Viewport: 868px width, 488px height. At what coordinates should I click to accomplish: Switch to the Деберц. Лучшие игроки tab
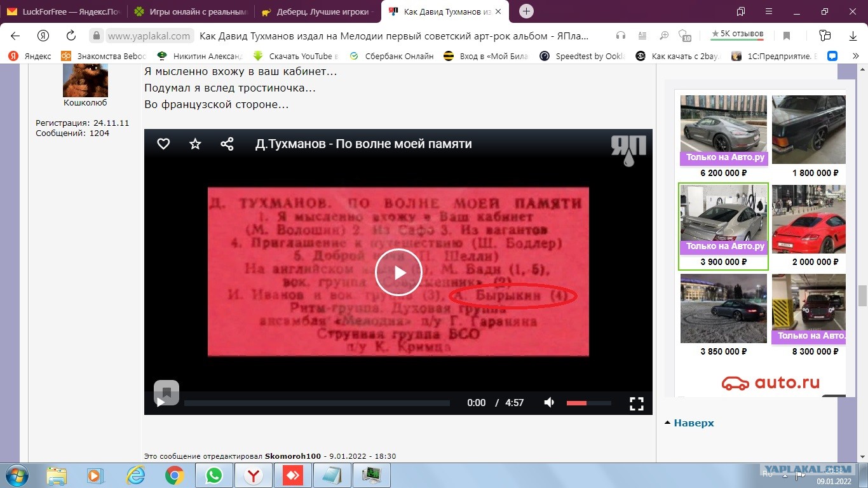[x=318, y=11]
